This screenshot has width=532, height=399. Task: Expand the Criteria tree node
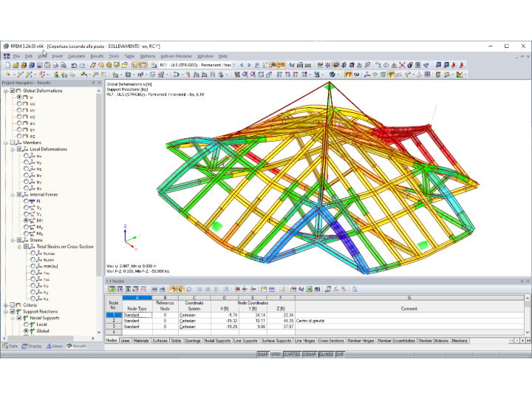[x=6, y=305]
